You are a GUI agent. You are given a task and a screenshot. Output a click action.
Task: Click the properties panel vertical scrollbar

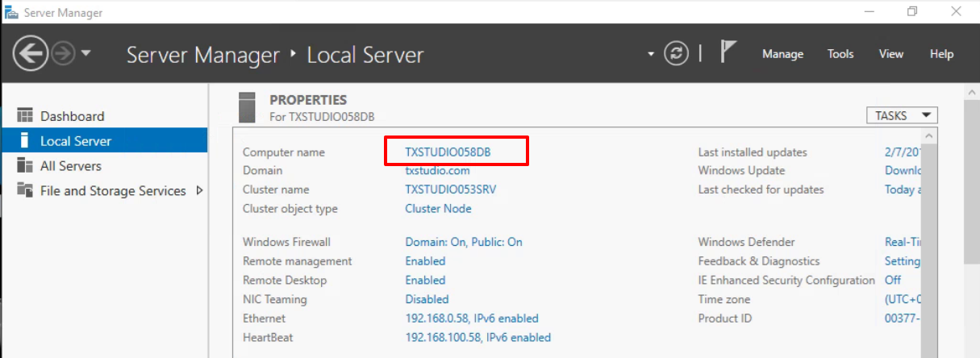click(928, 250)
